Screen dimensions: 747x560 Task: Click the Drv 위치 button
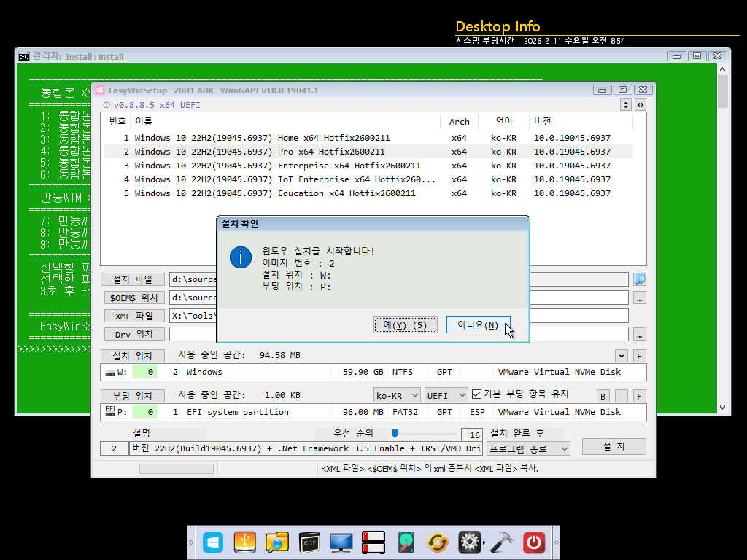tap(134, 334)
